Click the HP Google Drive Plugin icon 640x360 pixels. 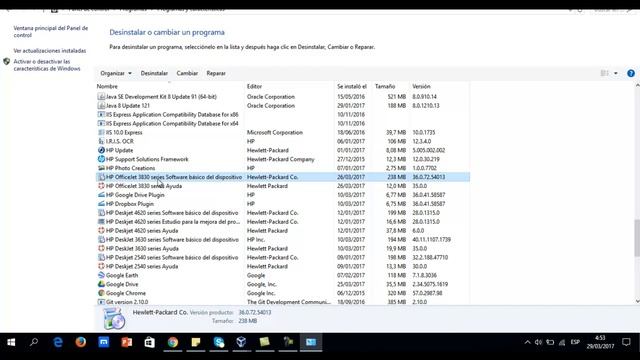[x=101, y=195]
